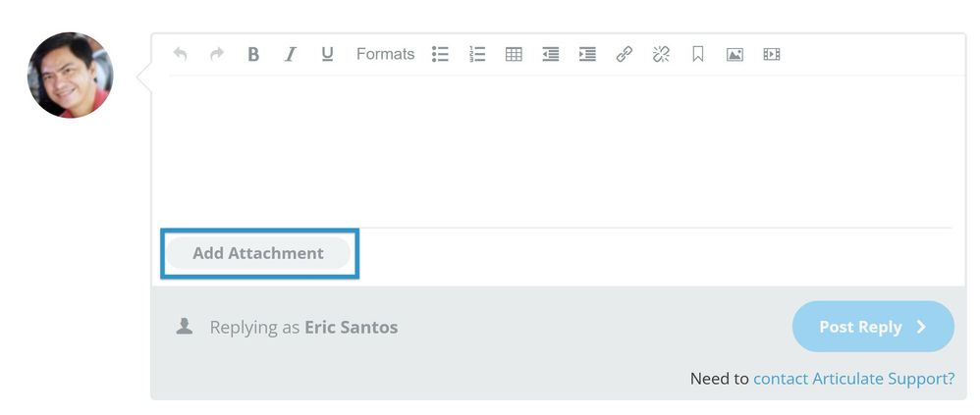Click the redo arrow icon
The image size is (980, 415).
pos(217,55)
